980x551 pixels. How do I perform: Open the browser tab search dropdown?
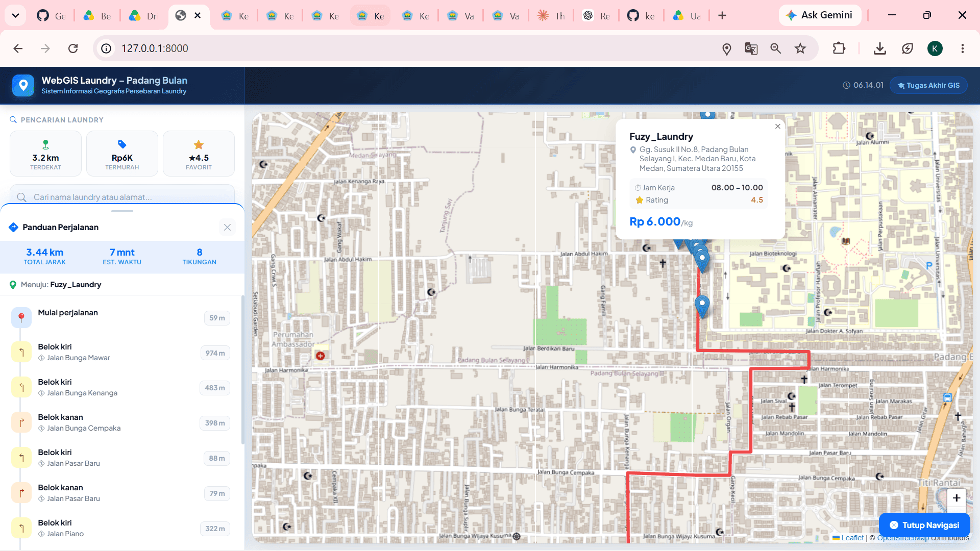click(15, 15)
